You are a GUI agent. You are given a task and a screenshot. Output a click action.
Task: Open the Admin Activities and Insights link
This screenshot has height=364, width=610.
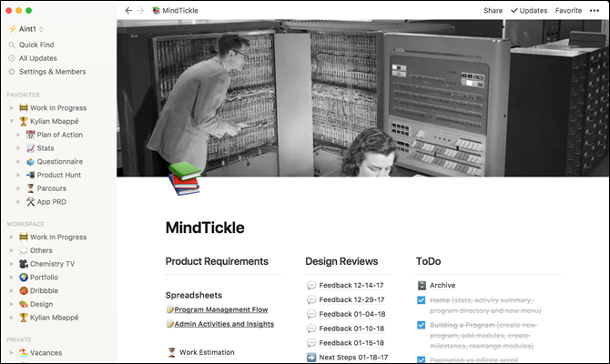tap(224, 324)
